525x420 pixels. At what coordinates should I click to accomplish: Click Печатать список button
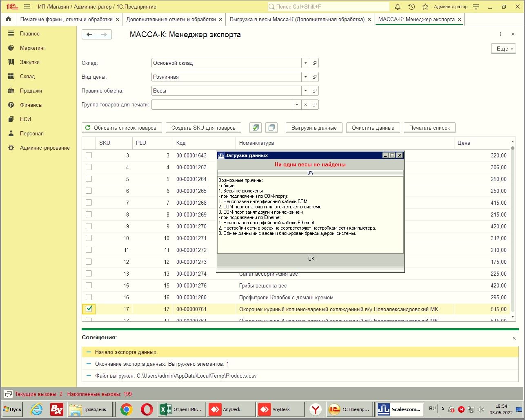tap(429, 128)
